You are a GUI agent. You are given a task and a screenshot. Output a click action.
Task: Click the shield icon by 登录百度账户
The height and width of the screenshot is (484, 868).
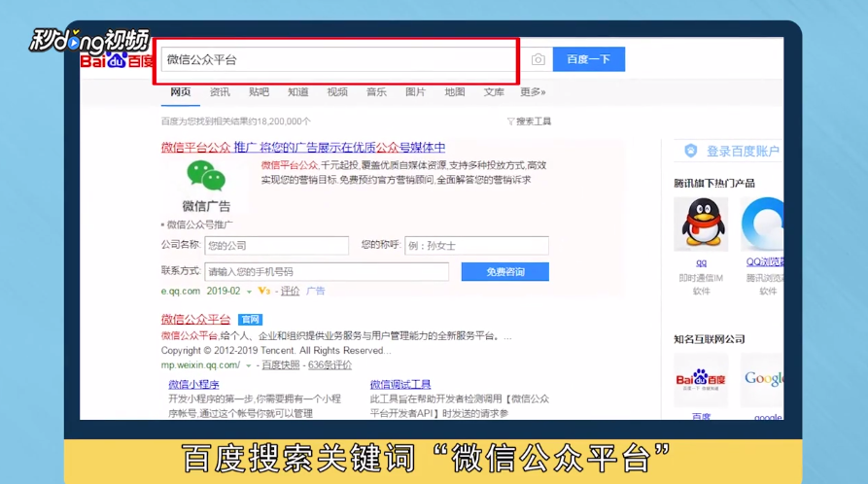click(x=690, y=151)
